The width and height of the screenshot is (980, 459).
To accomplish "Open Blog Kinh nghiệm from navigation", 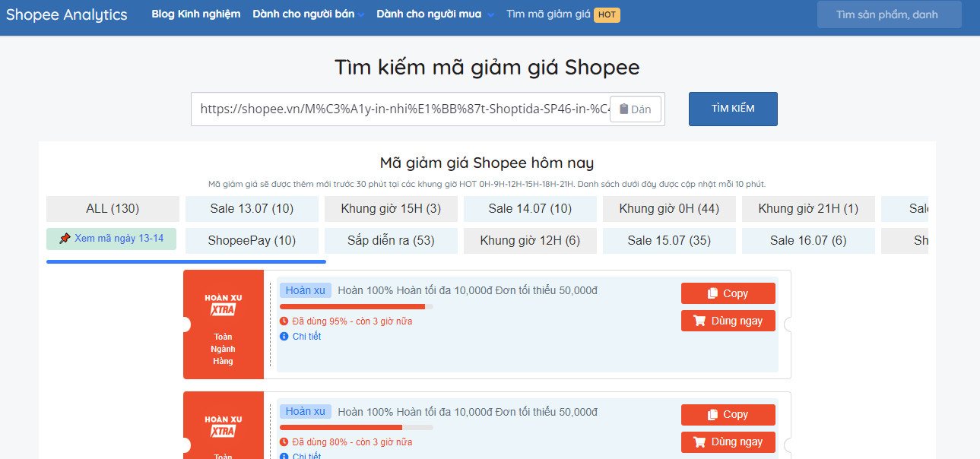I will click(x=195, y=14).
